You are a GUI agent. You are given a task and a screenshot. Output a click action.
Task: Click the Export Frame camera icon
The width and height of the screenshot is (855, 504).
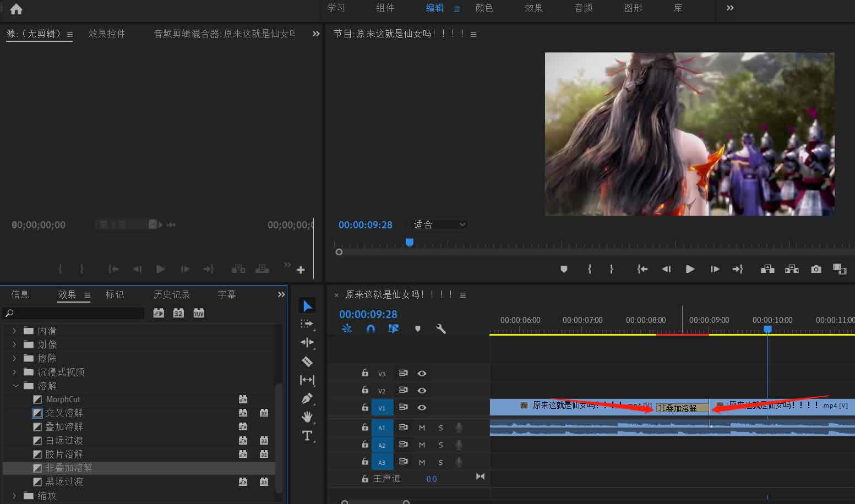point(816,269)
